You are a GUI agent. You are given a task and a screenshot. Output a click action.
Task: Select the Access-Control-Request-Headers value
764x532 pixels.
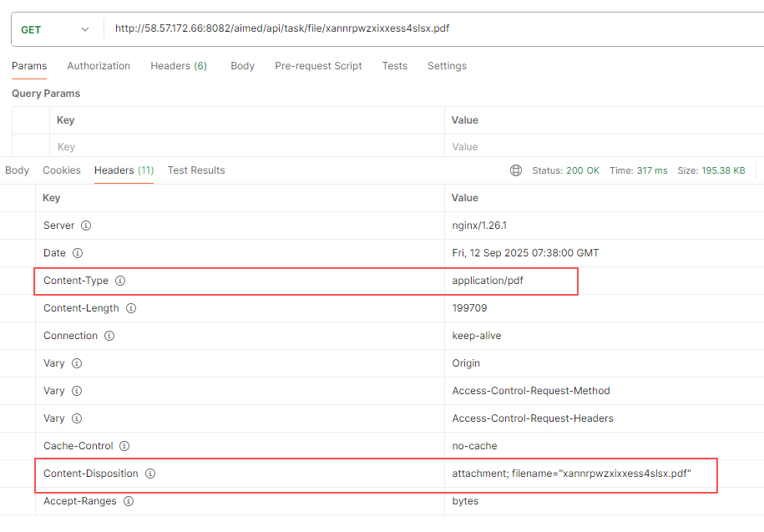pyautogui.click(x=533, y=418)
